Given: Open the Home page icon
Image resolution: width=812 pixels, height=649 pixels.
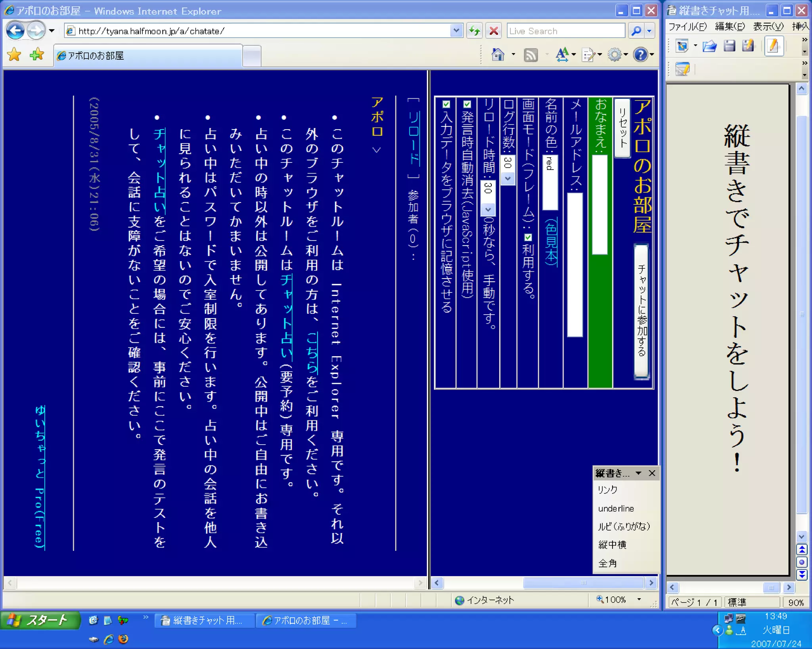Looking at the screenshot, I should [498, 55].
